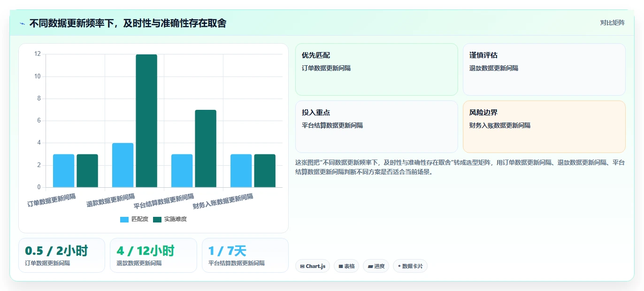Click the 财务入账数据更新间隔 x-axis label

point(223,202)
